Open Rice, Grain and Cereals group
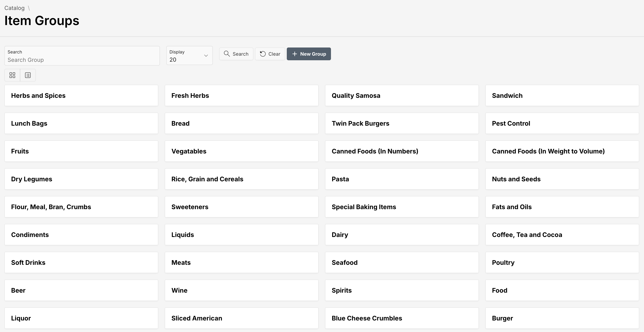This screenshot has width=644, height=332. coord(241,179)
